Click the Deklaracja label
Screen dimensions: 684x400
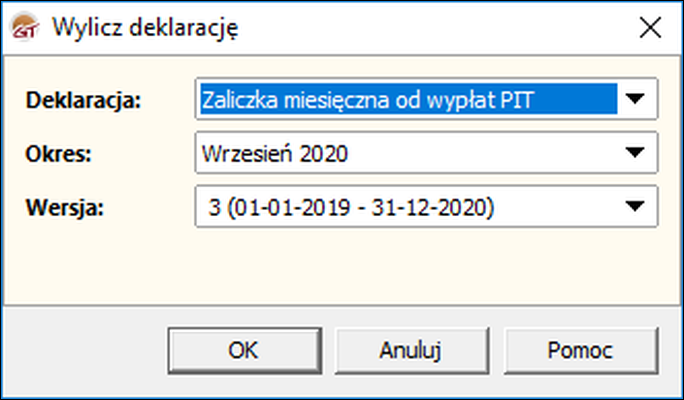(85, 100)
